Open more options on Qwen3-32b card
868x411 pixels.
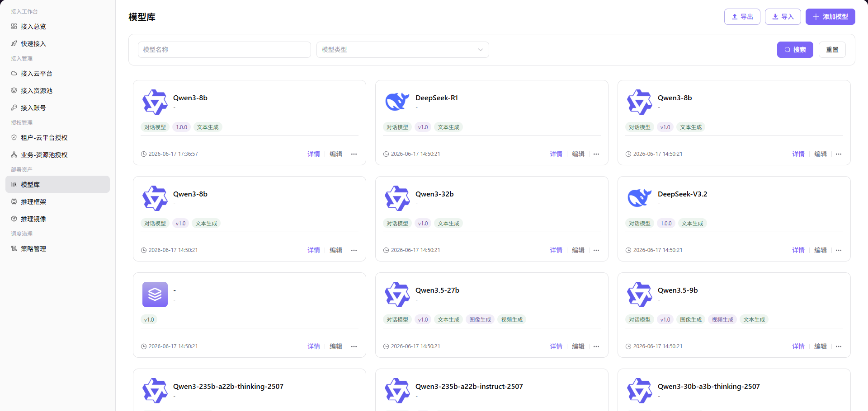[596, 250]
